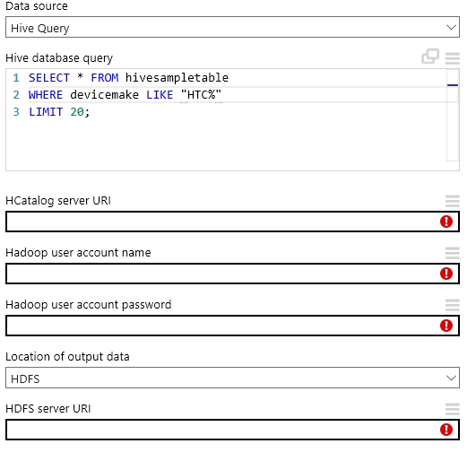
Task: Open menu icon beside Hadoop user account password
Action: (453, 305)
